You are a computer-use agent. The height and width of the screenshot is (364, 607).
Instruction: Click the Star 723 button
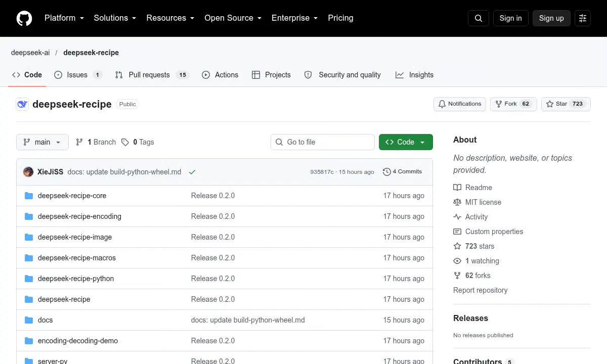pyautogui.click(x=566, y=104)
